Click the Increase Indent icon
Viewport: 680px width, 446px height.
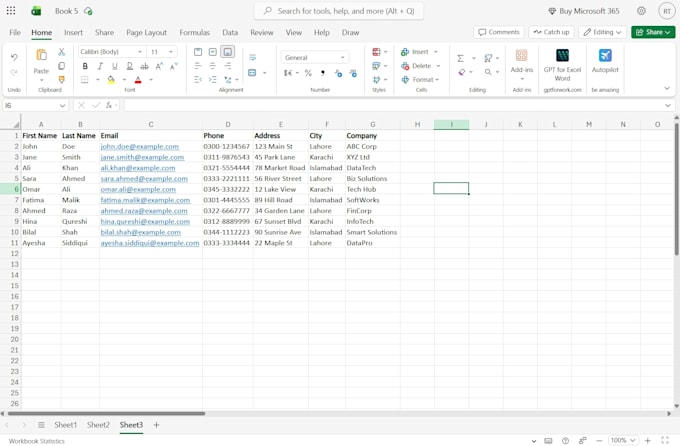tap(212, 79)
